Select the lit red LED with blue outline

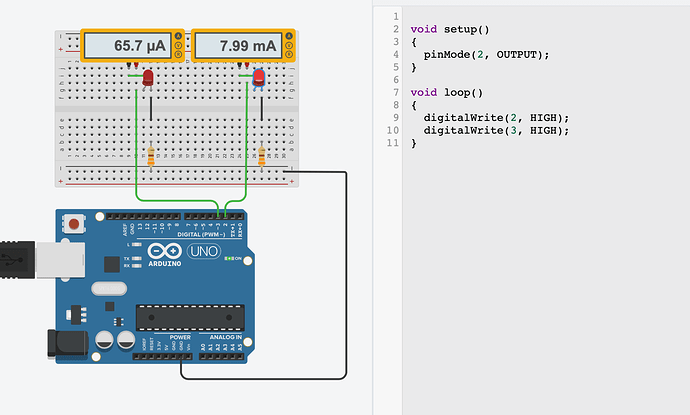pyautogui.click(x=259, y=79)
